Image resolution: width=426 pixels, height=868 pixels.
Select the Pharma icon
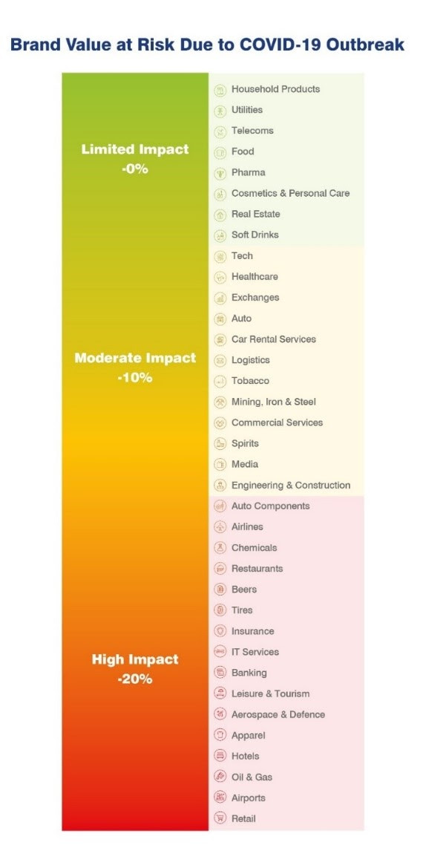(x=220, y=173)
